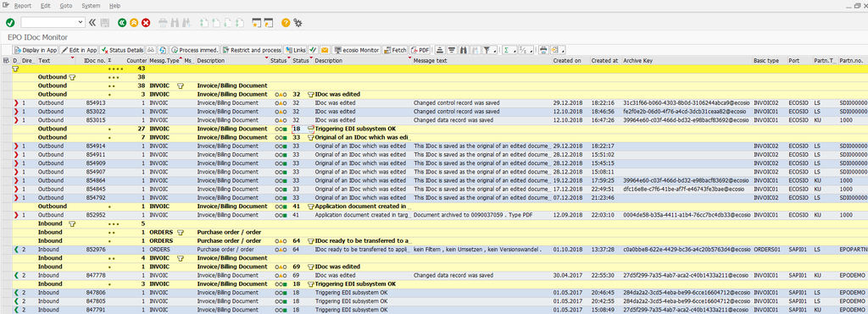This screenshot has width=868, height=314.
Task: Click the Restrict and process button
Action: point(252,50)
